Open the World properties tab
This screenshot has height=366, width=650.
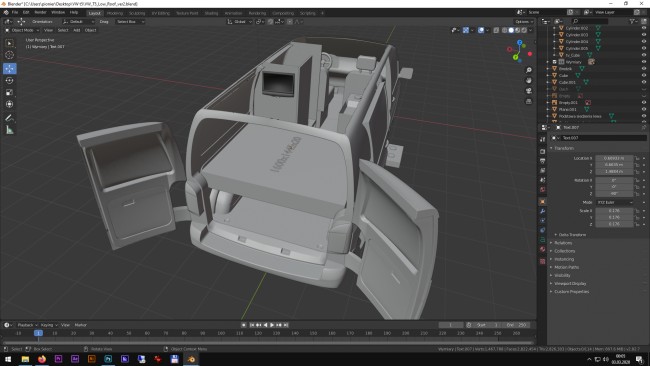(x=543, y=189)
